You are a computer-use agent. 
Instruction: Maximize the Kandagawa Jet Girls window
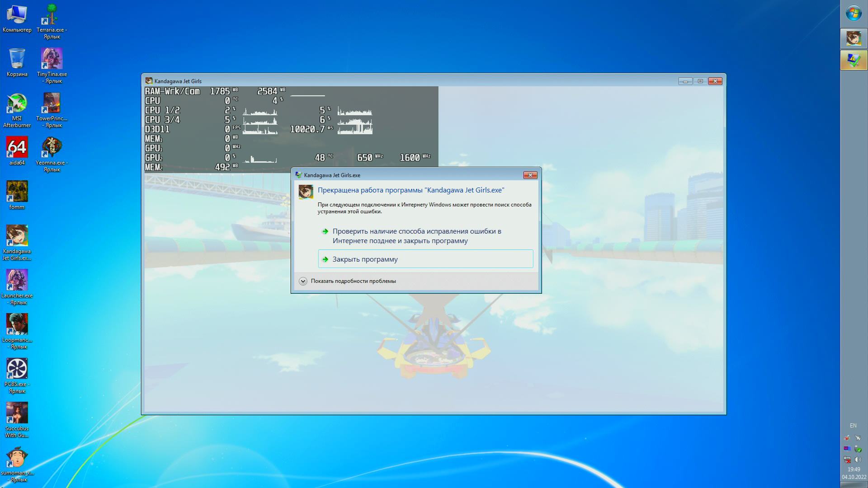pyautogui.click(x=700, y=81)
